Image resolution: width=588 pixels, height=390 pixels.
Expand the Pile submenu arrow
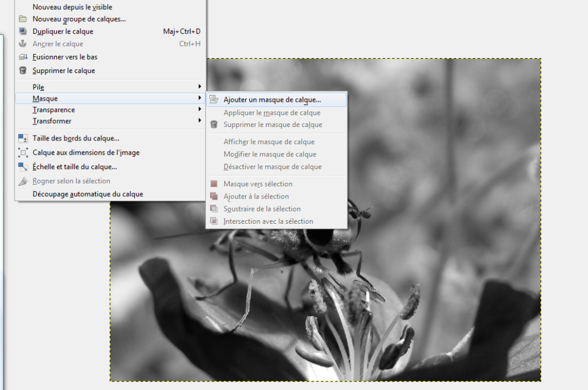pyautogui.click(x=200, y=86)
